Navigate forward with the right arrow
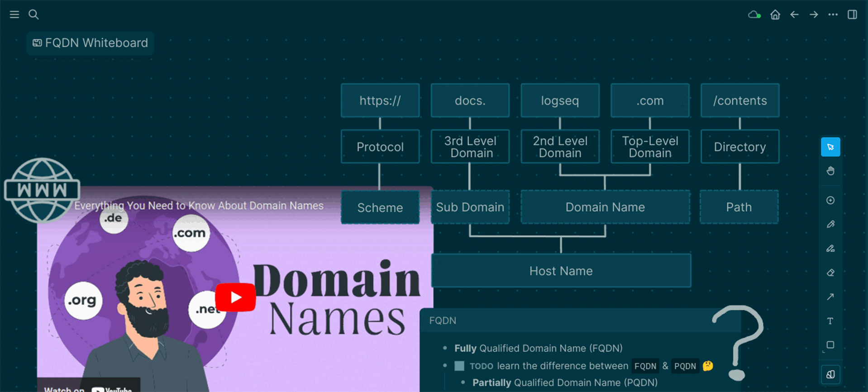 click(814, 14)
